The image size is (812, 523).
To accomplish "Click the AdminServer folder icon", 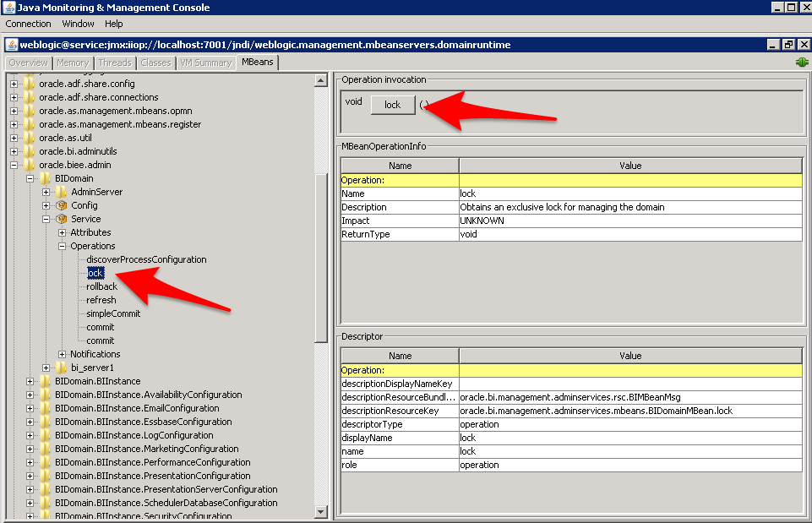I will [x=61, y=192].
